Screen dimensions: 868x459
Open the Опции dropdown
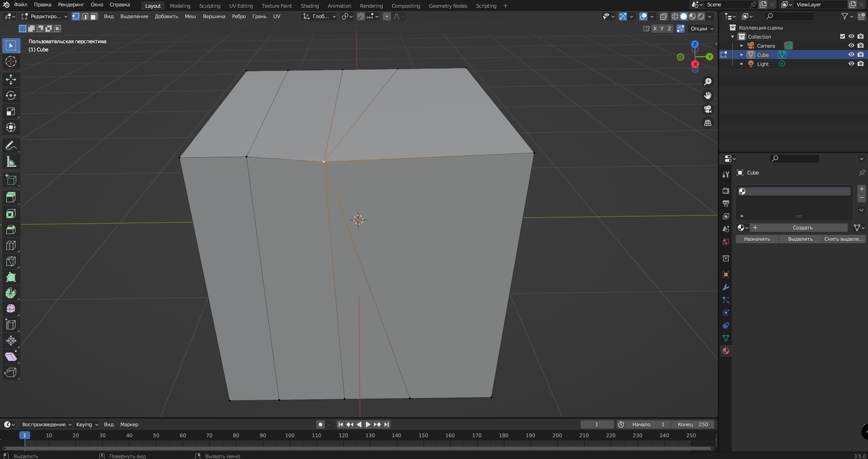tap(702, 29)
